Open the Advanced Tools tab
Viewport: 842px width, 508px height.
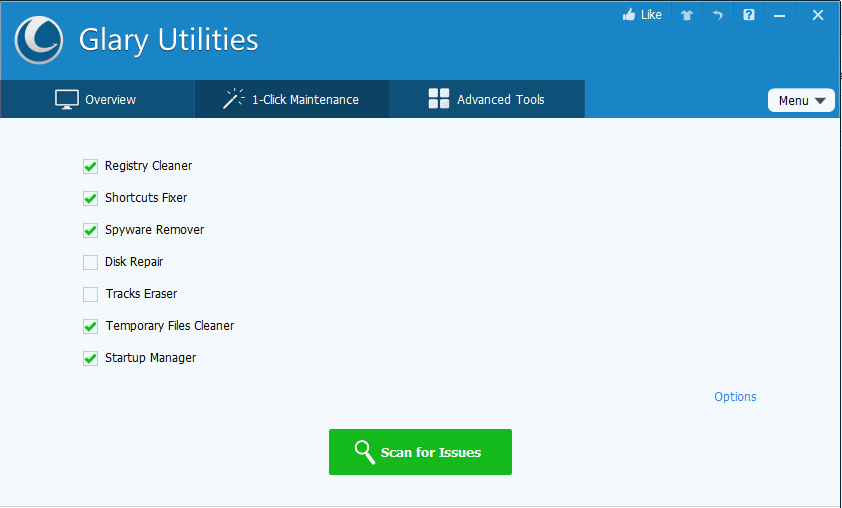(x=487, y=99)
